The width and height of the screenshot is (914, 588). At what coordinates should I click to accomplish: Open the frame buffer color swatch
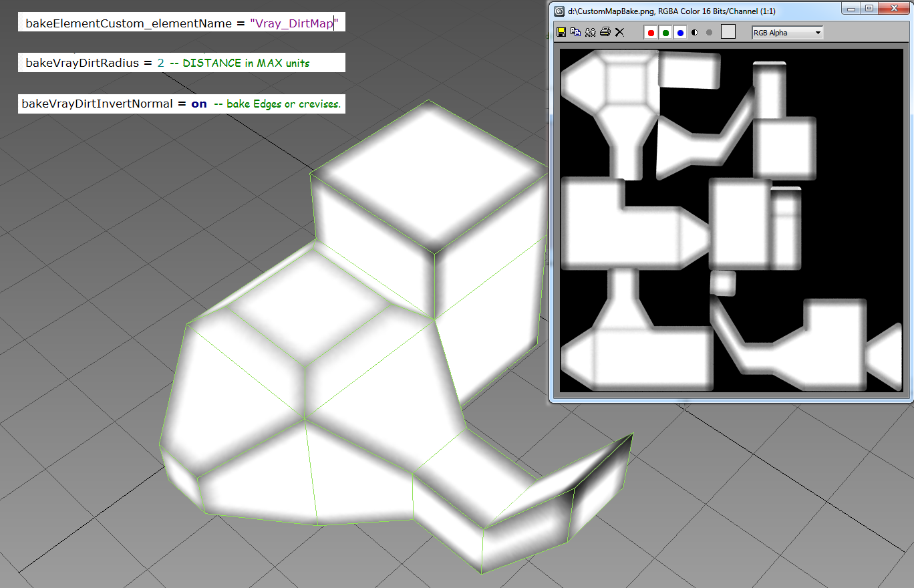tap(728, 31)
